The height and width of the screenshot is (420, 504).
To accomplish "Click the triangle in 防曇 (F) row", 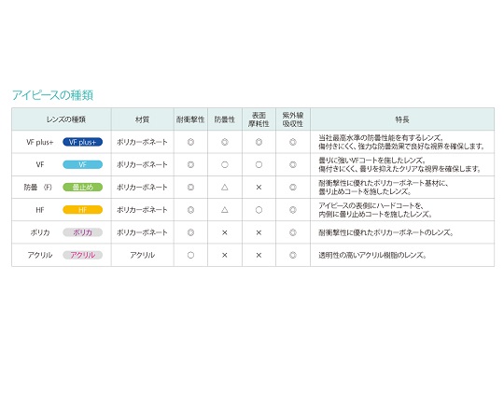I will pyautogui.click(x=225, y=187).
